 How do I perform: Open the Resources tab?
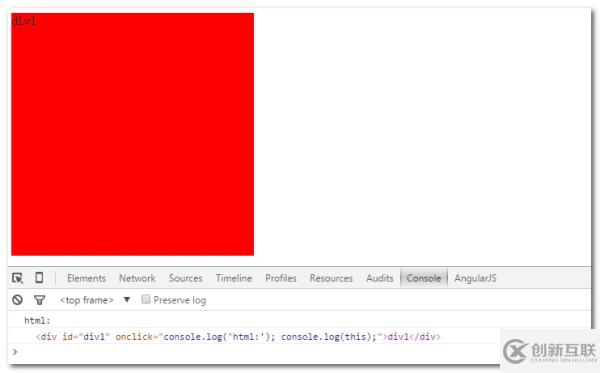pyautogui.click(x=331, y=278)
